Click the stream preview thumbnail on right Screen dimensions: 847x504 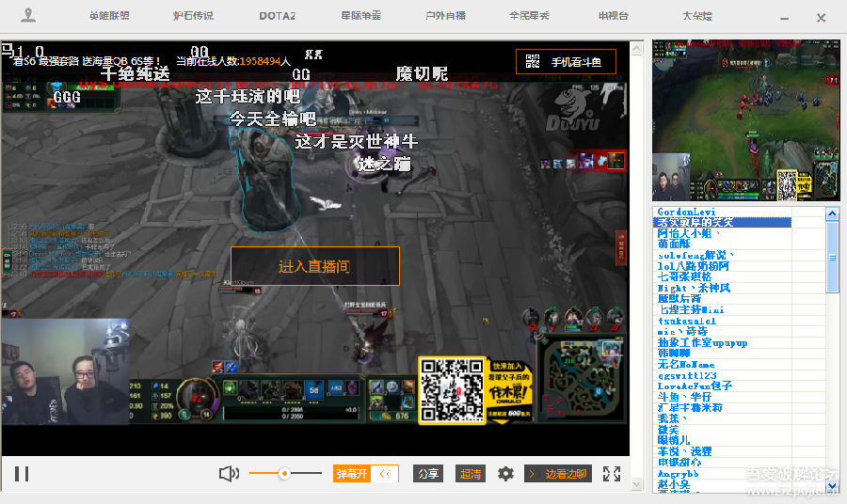(x=745, y=119)
